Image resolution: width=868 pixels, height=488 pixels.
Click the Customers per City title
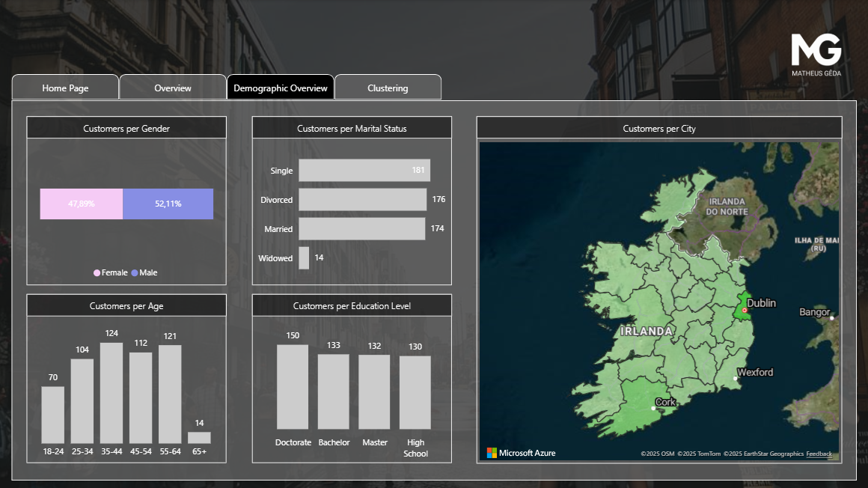[658, 129]
